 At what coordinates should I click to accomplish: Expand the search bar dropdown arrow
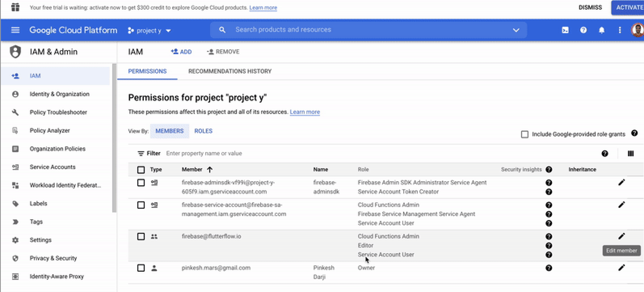[x=516, y=30]
